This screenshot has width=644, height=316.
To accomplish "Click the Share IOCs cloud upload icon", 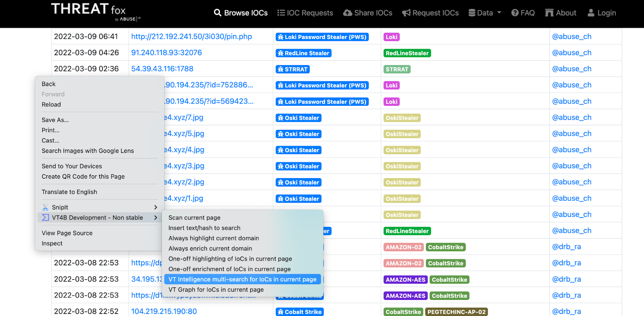I will coord(347,13).
